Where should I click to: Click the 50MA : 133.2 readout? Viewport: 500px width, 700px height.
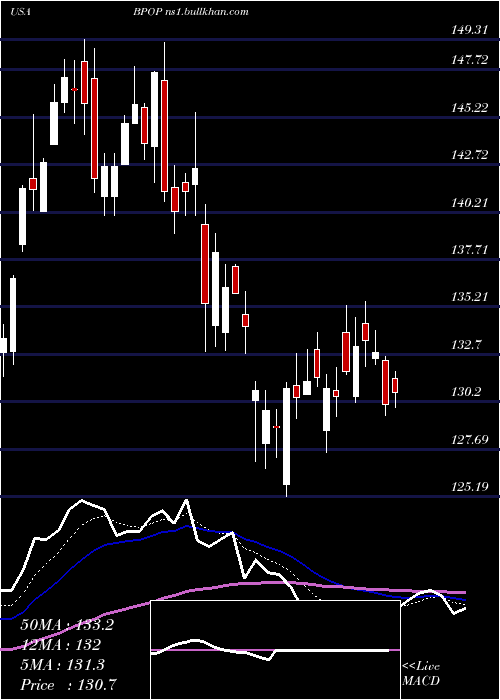click(x=67, y=625)
